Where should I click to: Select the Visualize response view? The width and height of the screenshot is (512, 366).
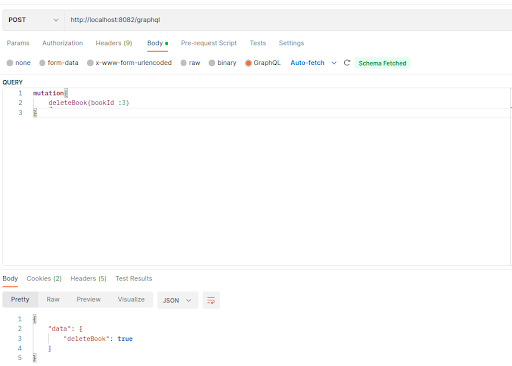(x=131, y=299)
